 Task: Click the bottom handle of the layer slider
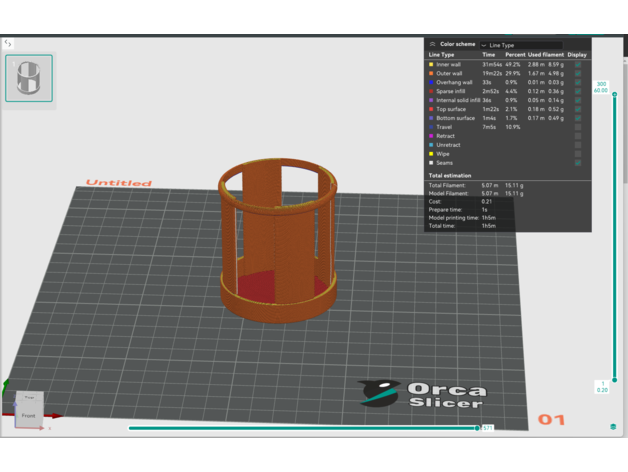point(601,386)
